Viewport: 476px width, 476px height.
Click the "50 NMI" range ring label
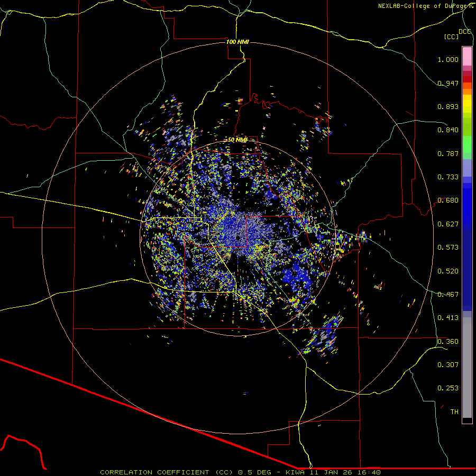point(237,140)
